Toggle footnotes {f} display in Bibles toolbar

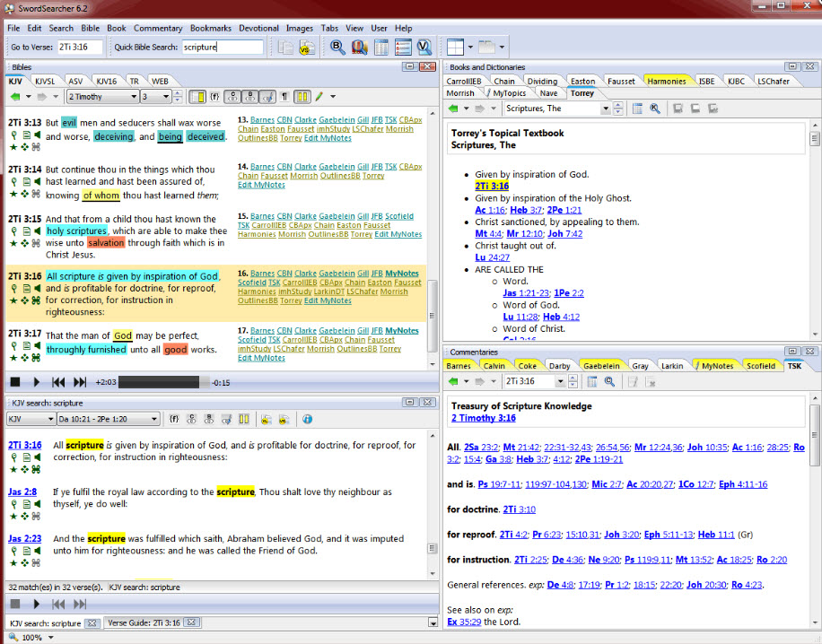[x=215, y=96]
